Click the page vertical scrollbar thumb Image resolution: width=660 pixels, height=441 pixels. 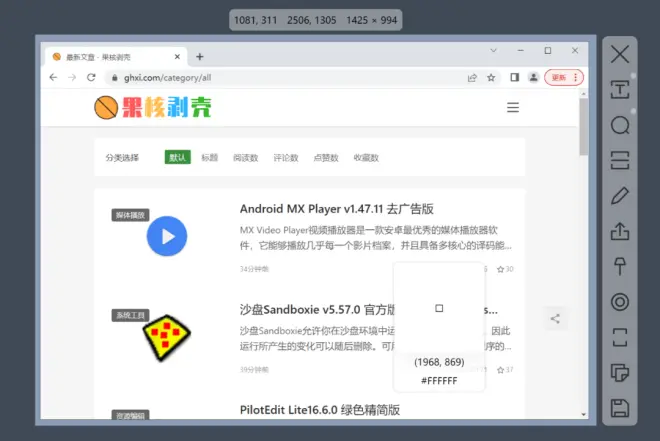tap(583, 127)
